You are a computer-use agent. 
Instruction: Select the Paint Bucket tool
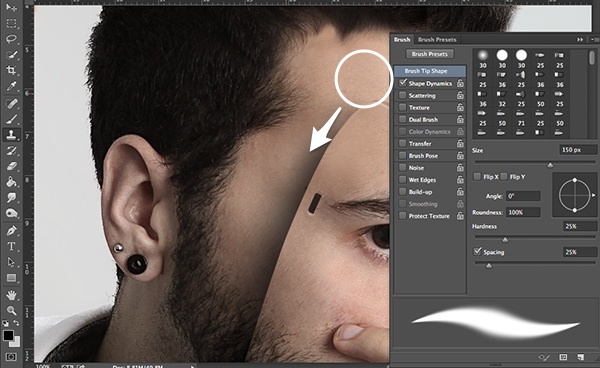point(11,182)
